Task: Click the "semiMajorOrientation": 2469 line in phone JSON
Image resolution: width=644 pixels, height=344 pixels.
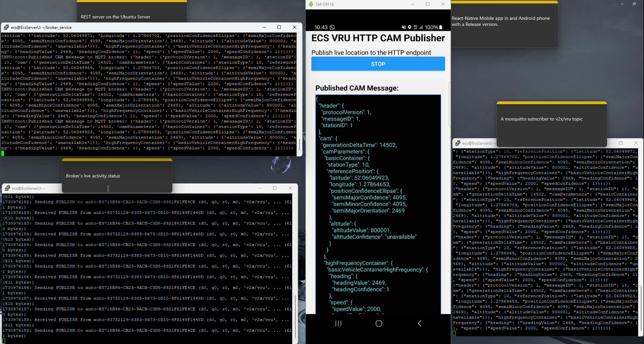Action: coord(368,211)
